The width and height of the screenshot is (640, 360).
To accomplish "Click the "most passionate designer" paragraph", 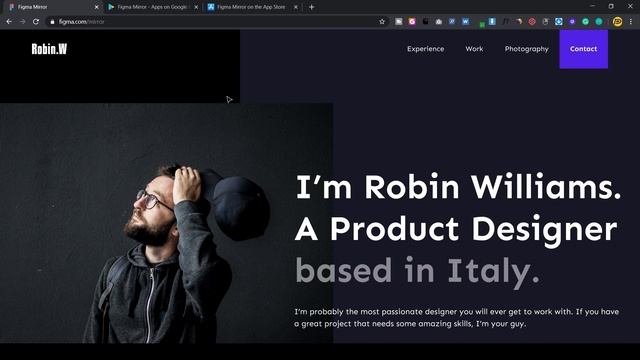I will point(457,318).
